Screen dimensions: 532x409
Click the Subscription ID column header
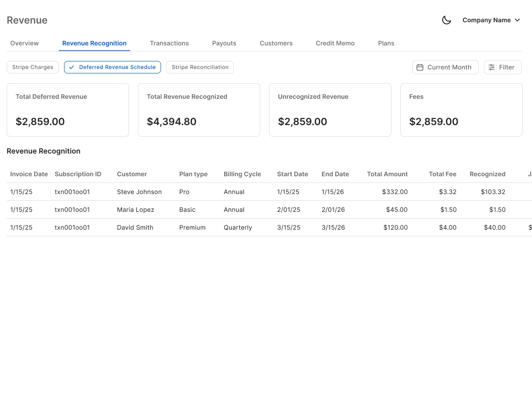(78, 174)
